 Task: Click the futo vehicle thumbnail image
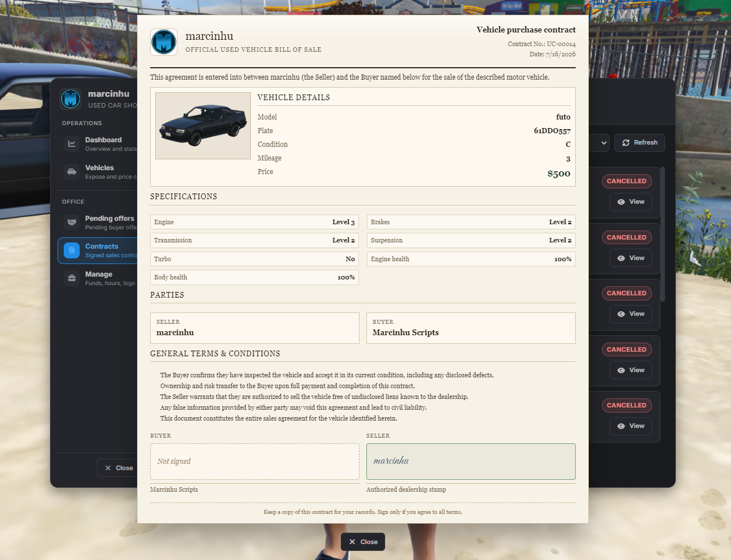point(203,126)
